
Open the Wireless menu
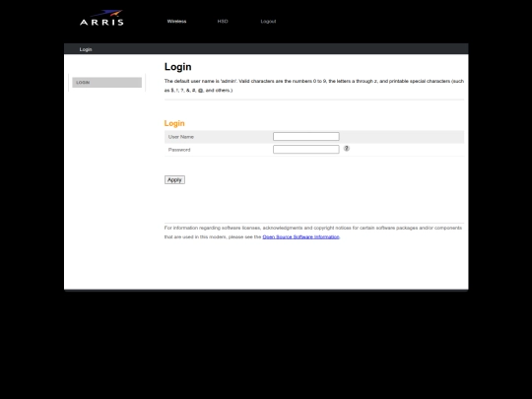coord(176,22)
